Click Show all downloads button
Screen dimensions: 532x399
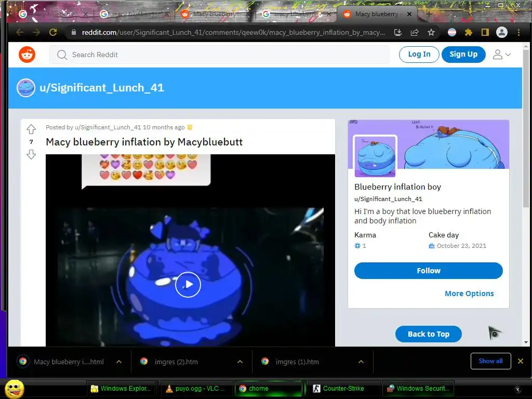(490, 361)
